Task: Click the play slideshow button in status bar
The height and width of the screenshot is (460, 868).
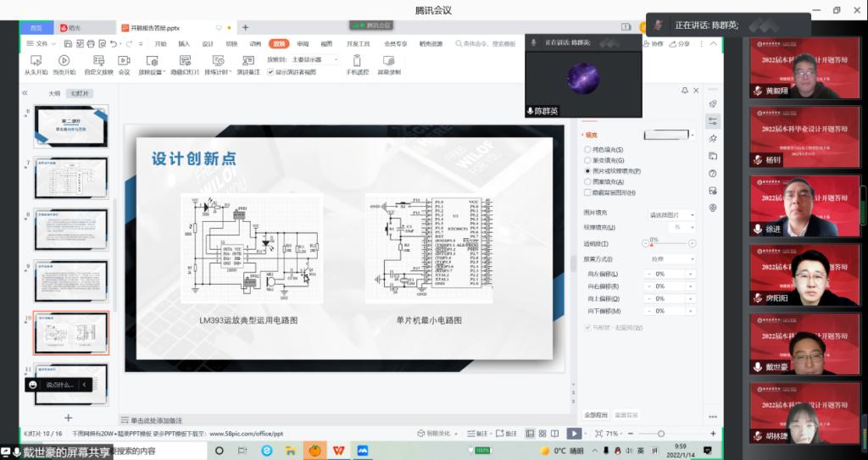Action: point(573,434)
